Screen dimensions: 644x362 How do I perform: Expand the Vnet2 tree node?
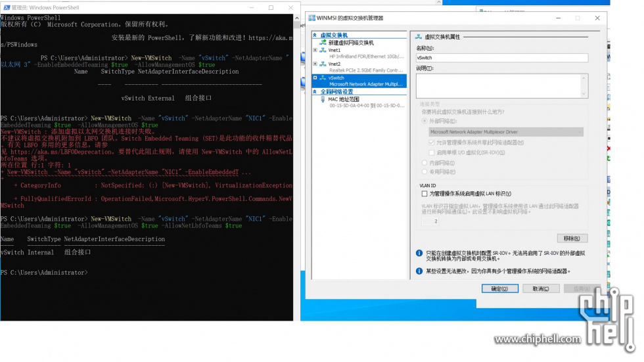tap(315, 64)
